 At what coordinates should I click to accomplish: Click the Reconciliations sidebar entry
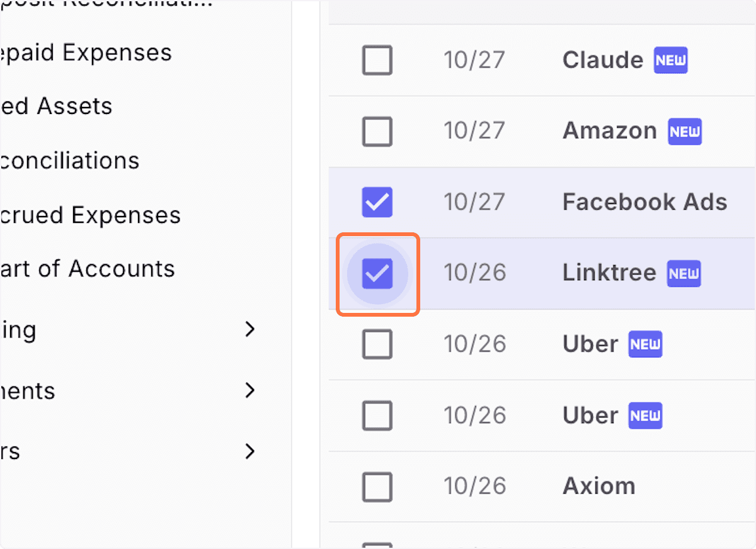coord(69,161)
